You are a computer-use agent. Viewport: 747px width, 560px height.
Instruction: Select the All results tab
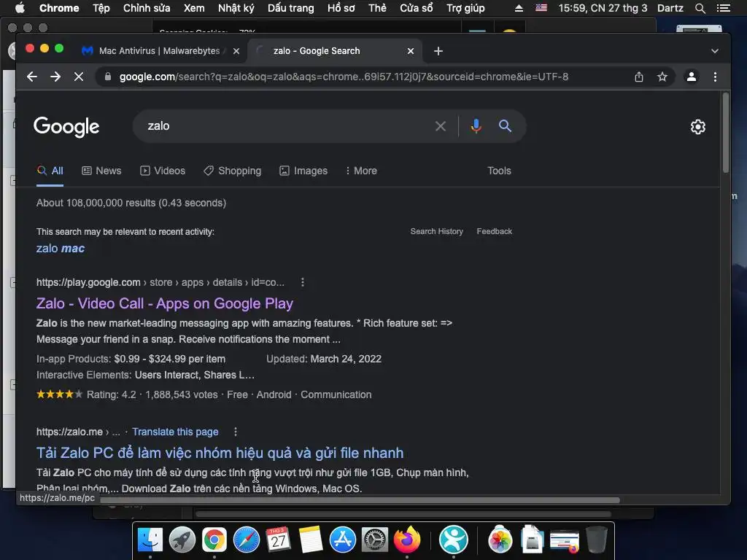coord(50,171)
